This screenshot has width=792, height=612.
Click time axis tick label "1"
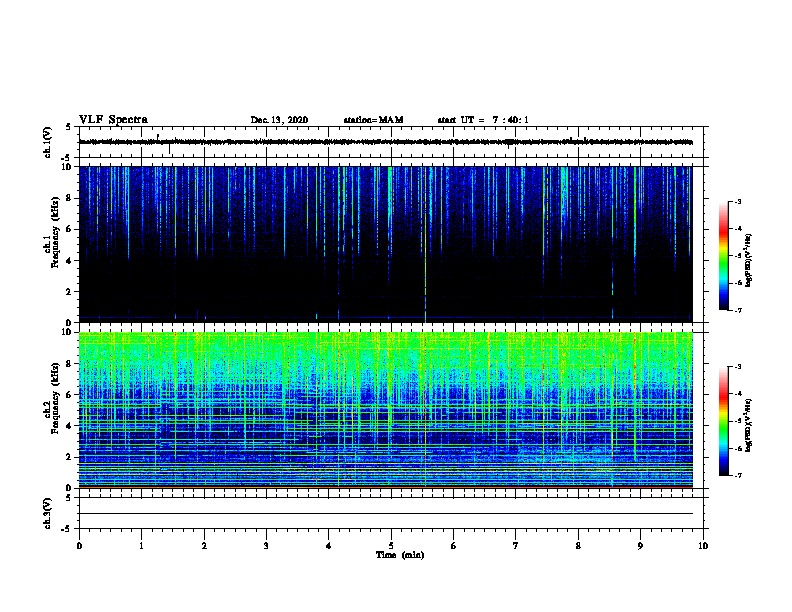click(142, 546)
